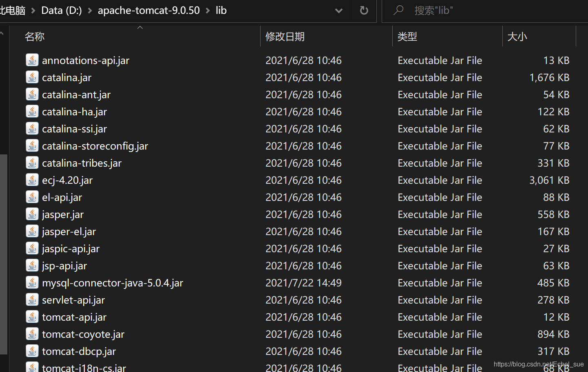Select file name catalina-tribes.jar
This screenshot has height=372, width=588.
click(x=82, y=163)
